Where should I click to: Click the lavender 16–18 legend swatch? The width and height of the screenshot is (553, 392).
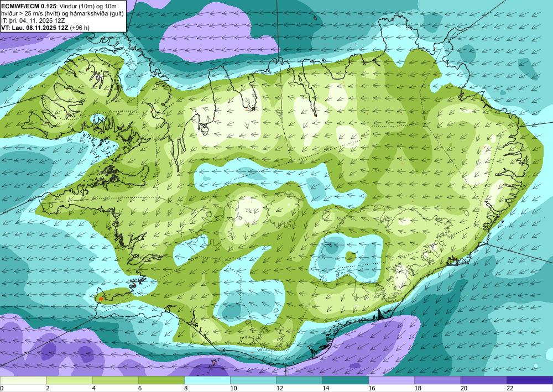(392, 380)
